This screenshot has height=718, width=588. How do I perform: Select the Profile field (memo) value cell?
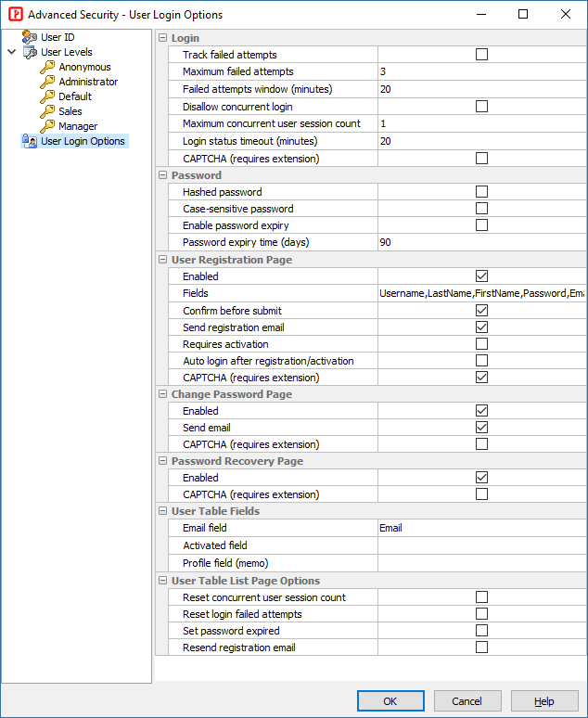point(482,563)
